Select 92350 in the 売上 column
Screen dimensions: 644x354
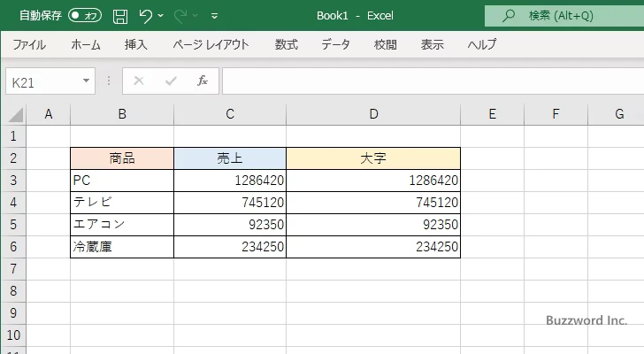point(230,225)
